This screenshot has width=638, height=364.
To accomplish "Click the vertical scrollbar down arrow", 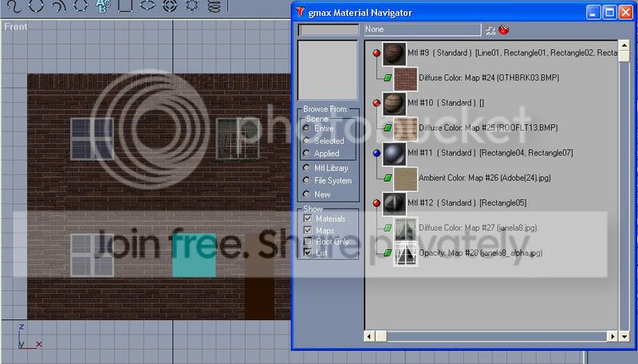I will pos(624,336).
